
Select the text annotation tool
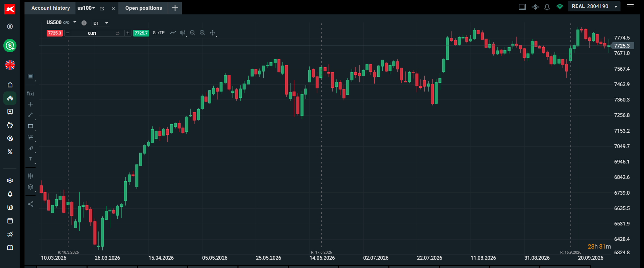point(31,159)
